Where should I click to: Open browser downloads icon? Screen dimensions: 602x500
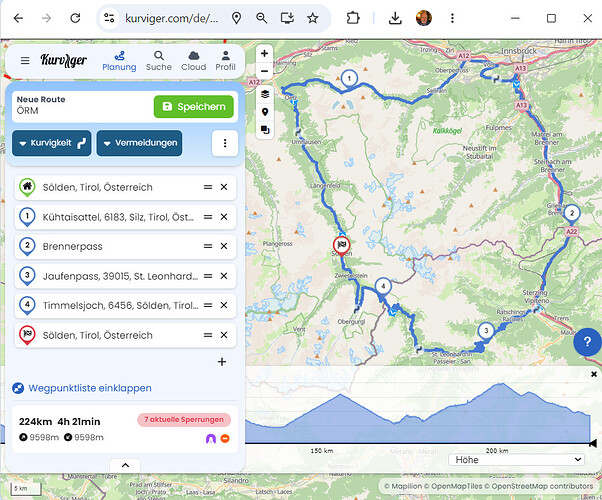click(395, 18)
